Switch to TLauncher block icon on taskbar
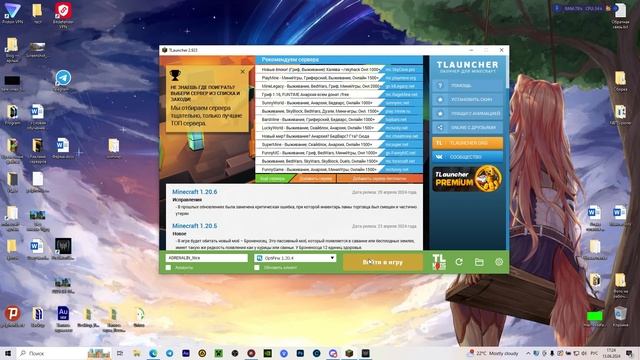 click(349, 353)
